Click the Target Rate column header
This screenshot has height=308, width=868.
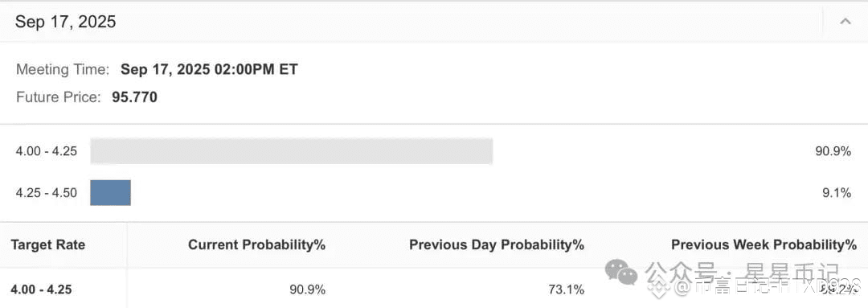48,244
